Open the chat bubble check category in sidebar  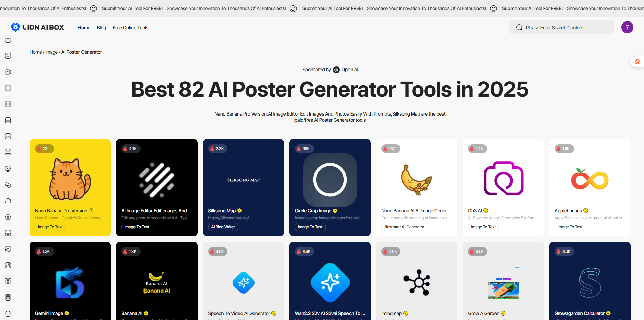tap(8, 249)
